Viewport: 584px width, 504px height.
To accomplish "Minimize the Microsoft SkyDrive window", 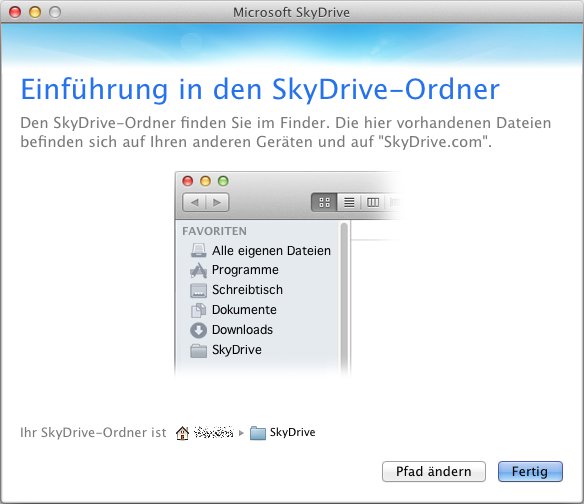I will click(x=35, y=12).
